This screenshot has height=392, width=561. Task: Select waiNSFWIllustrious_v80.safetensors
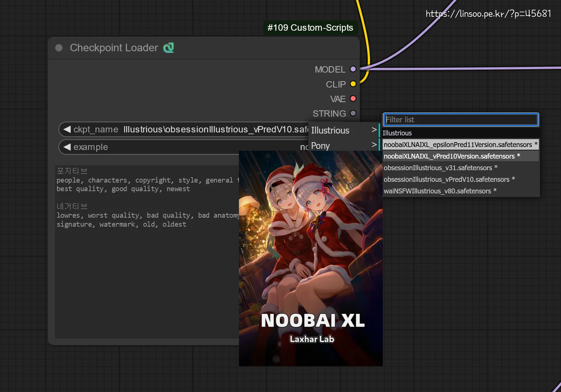pos(461,191)
